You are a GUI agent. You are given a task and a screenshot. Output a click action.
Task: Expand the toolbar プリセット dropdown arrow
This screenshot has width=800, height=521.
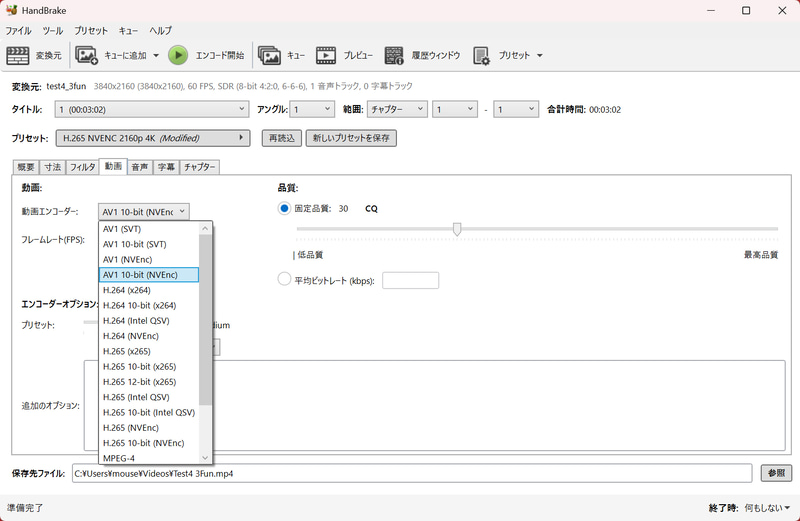click(x=540, y=55)
